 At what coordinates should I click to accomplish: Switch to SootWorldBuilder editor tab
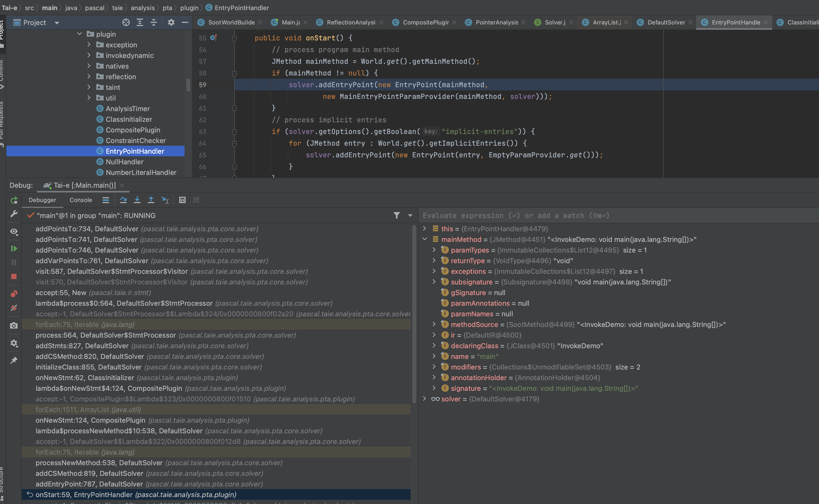230,22
